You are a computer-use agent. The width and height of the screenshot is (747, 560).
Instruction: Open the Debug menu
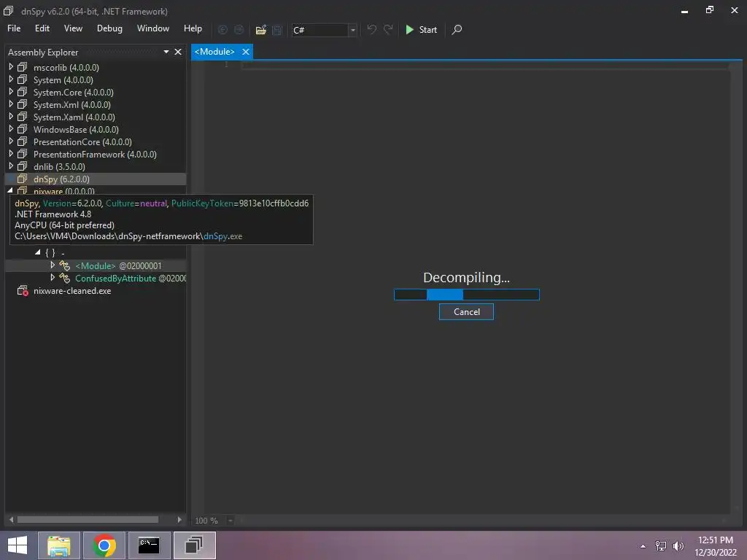pos(109,28)
